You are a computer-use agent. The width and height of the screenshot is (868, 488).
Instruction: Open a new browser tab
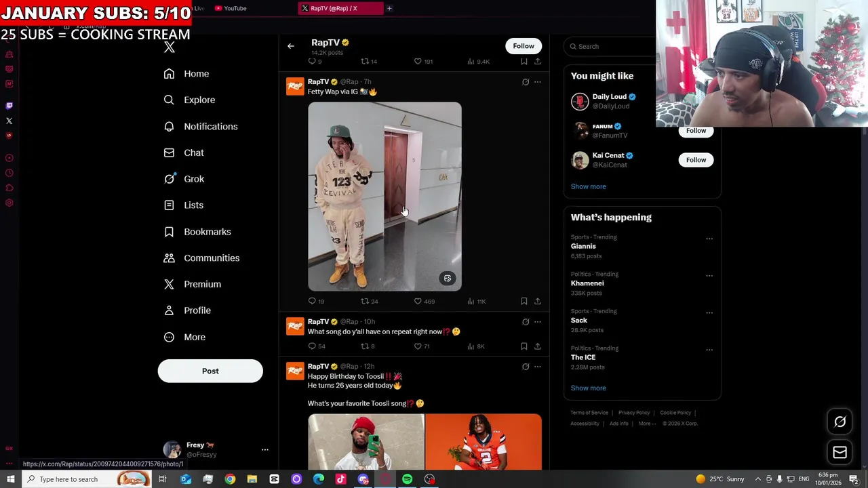(x=389, y=8)
